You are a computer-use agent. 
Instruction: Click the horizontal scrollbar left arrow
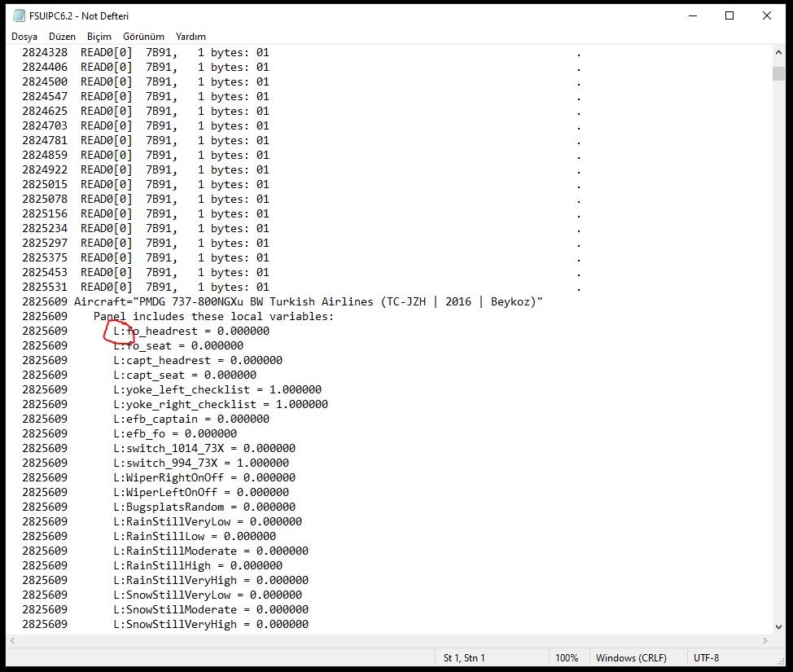point(13,640)
